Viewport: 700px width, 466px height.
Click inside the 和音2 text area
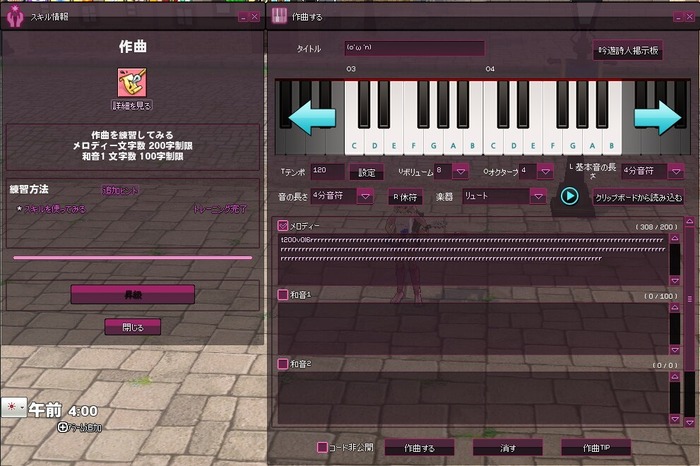pos(473,398)
